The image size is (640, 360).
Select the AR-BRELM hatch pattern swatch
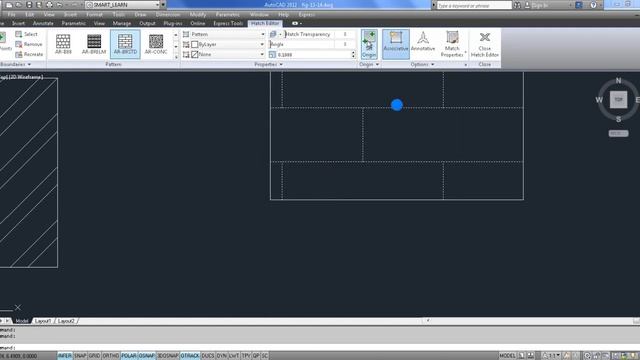pyautogui.click(x=94, y=44)
